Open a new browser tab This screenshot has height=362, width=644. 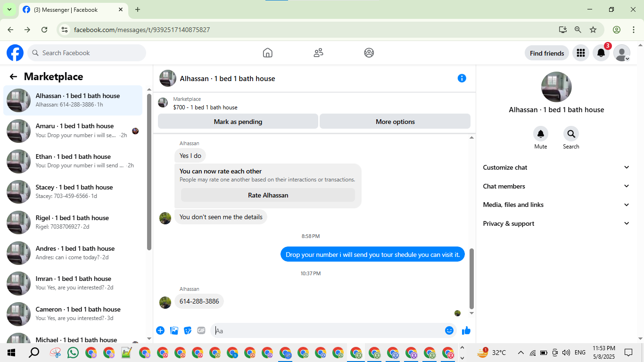click(x=138, y=9)
